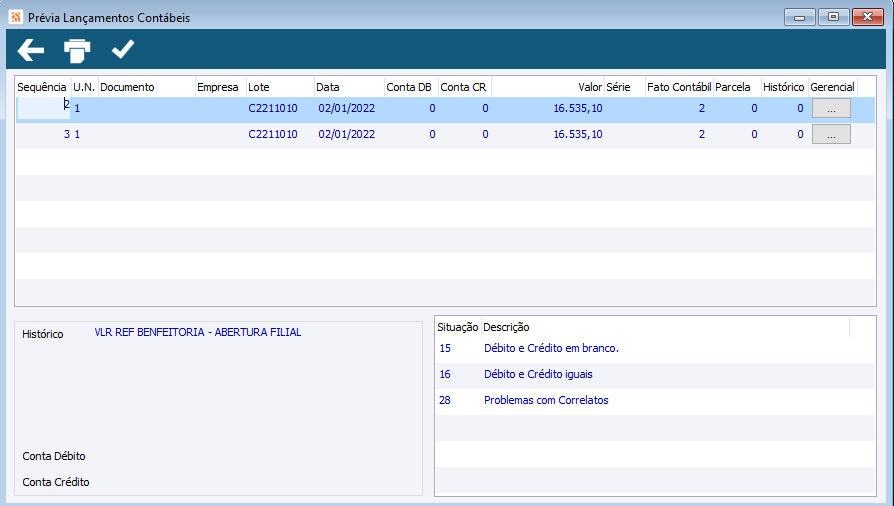Select situation 15 Débito e Crédito em branco
Screen dimensions: 894x506
tap(655, 349)
